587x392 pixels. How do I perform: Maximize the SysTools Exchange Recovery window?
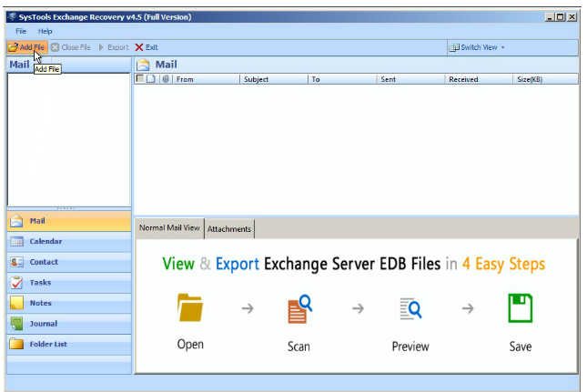pyautogui.click(x=561, y=17)
